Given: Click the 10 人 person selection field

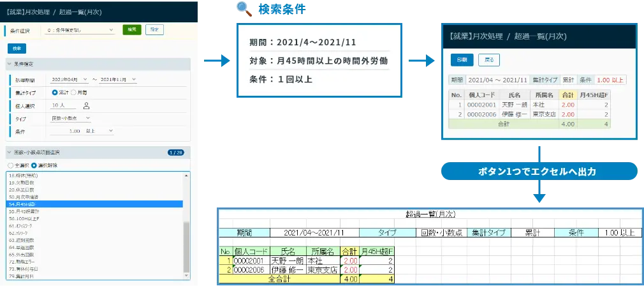Looking at the screenshot, I should click(64, 105).
